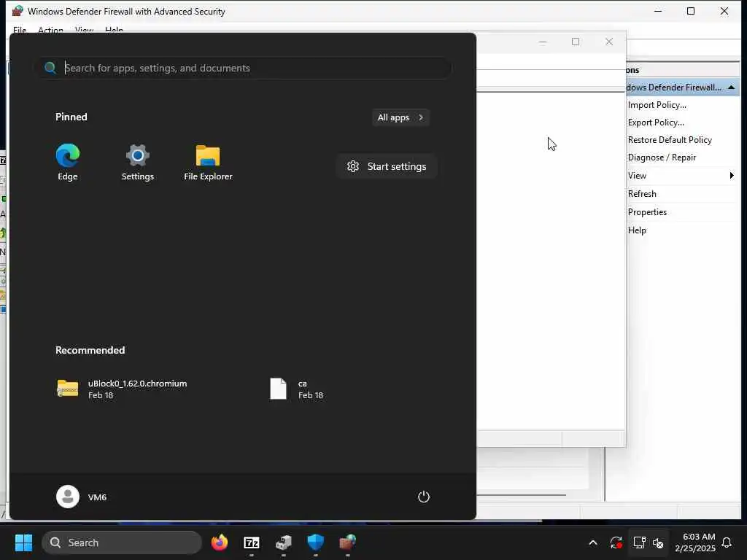Image resolution: width=747 pixels, height=560 pixels.
Task: Open Edge from pinned apps
Action: coord(68,163)
